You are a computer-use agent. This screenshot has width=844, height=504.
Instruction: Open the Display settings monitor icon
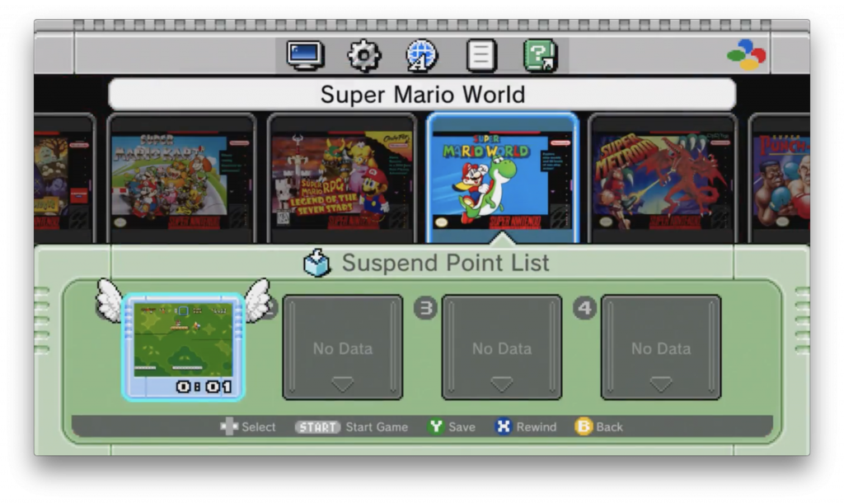(x=305, y=56)
